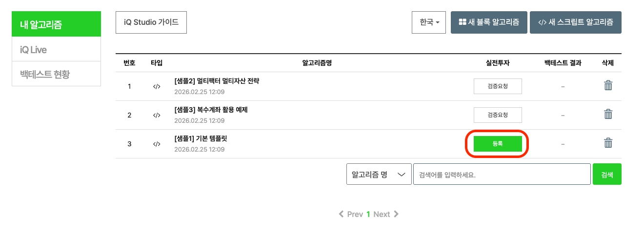644x235 pixels.
Task: Create 새 스크립트 알고리즘
Action: [x=576, y=22]
